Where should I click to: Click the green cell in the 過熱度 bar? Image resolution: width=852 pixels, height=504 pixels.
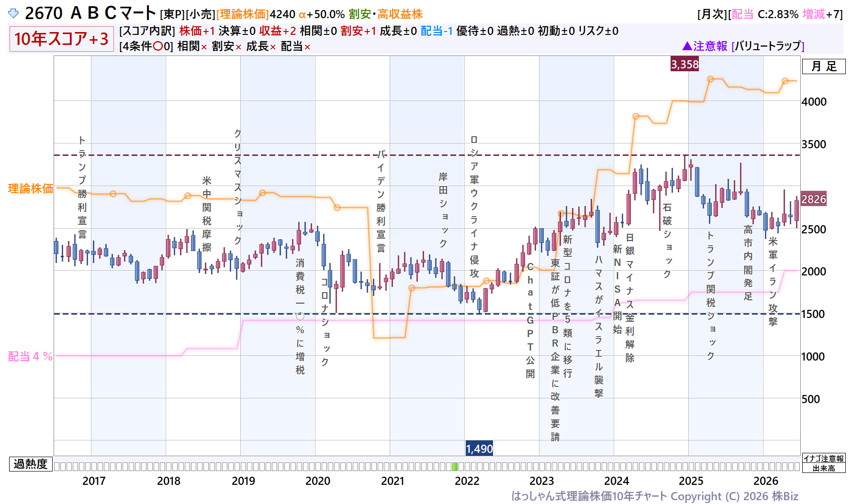coord(455,466)
